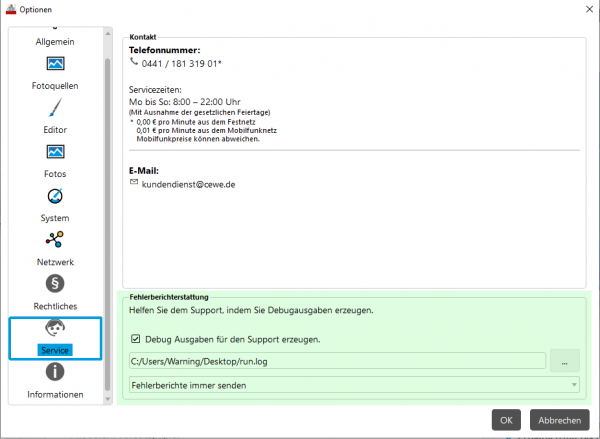Switch to the Allgemein category
This screenshot has width=600, height=439.
(x=55, y=42)
